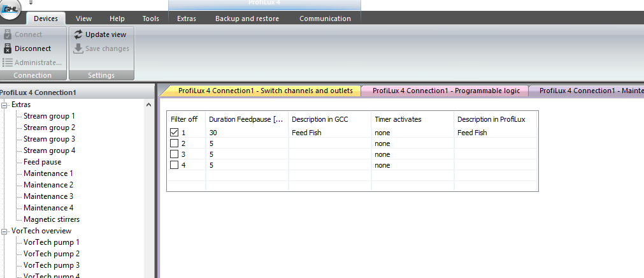This screenshot has width=644, height=278.
Task: Select VorTech pump 3 in tree
Action: tap(52, 266)
